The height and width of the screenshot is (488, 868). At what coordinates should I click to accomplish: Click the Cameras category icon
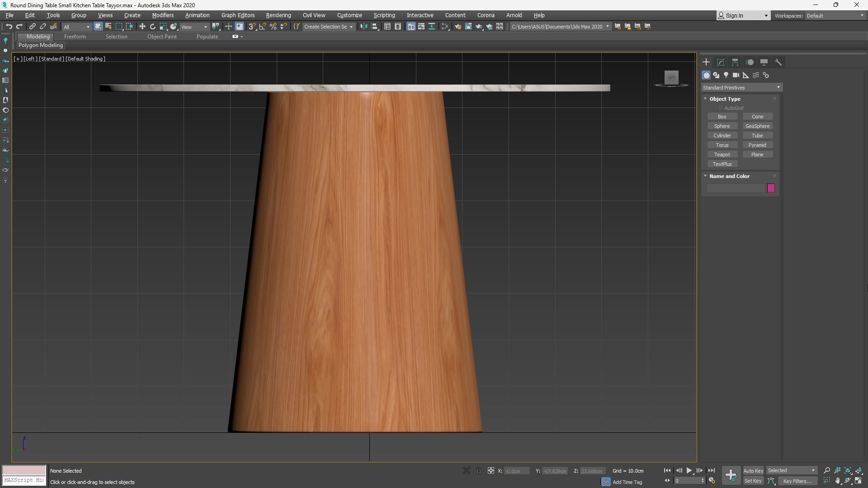736,75
